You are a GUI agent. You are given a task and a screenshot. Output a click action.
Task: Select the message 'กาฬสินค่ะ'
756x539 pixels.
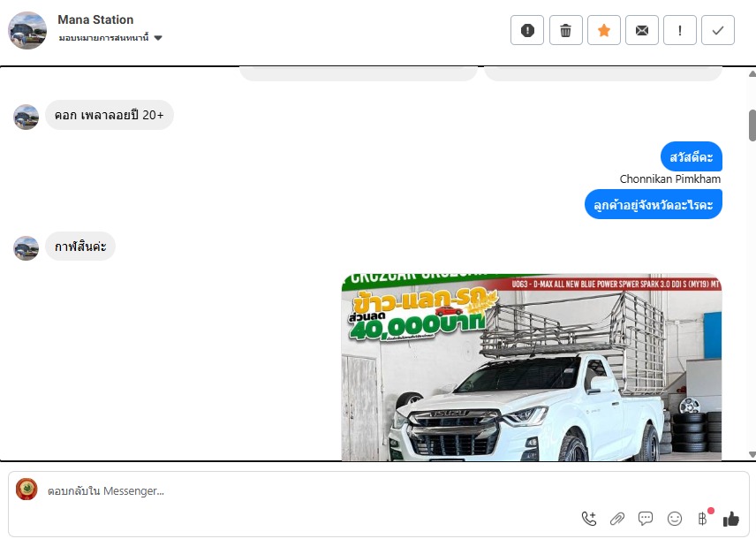coord(80,247)
